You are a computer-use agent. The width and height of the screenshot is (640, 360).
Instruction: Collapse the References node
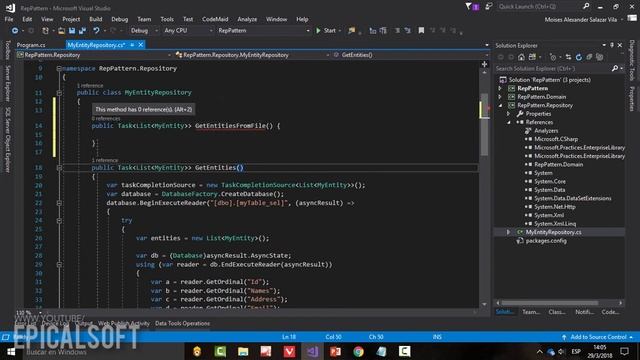coord(509,122)
